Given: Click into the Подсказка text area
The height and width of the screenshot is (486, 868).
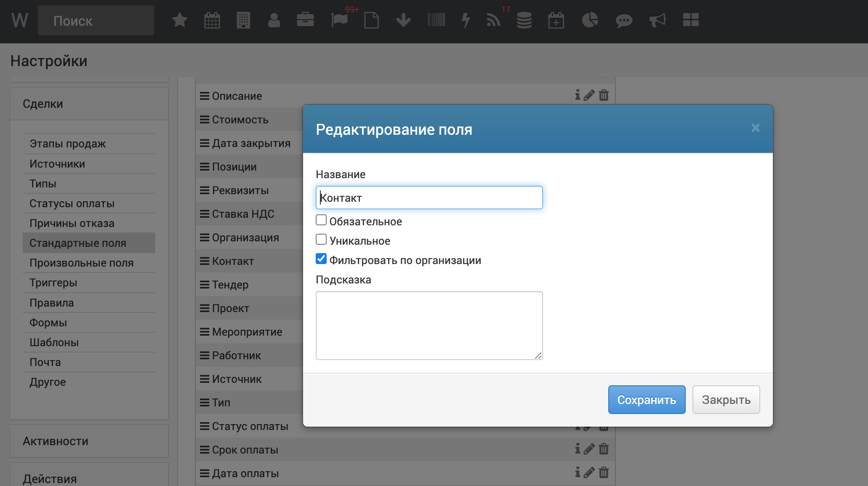Looking at the screenshot, I should coord(429,325).
